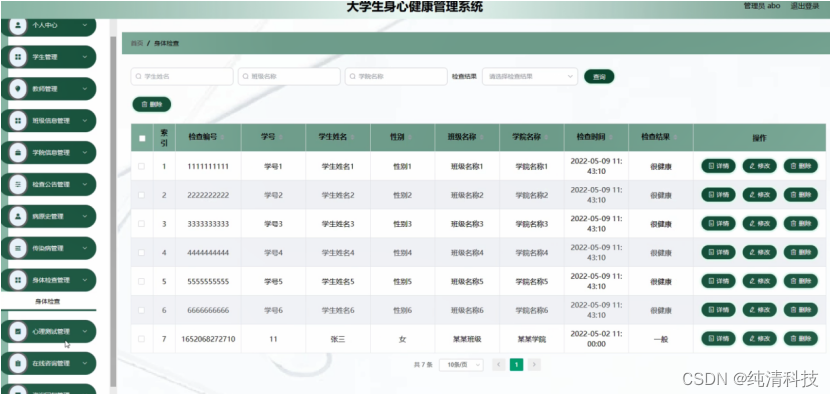This screenshot has height=397, width=834.
Task: Click the sliders icon beside 检查公告管理
Action: (18, 185)
